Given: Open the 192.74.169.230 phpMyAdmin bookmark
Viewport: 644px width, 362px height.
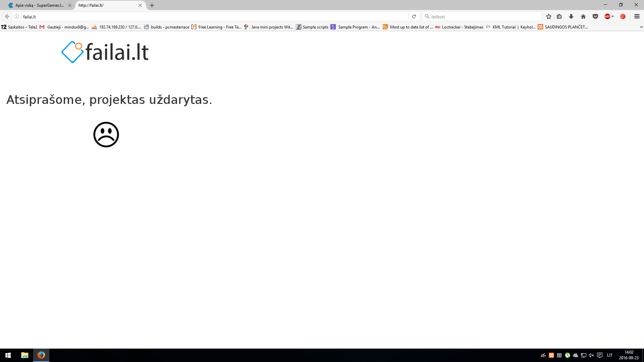Looking at the screenshot, I should pos(116,27).
